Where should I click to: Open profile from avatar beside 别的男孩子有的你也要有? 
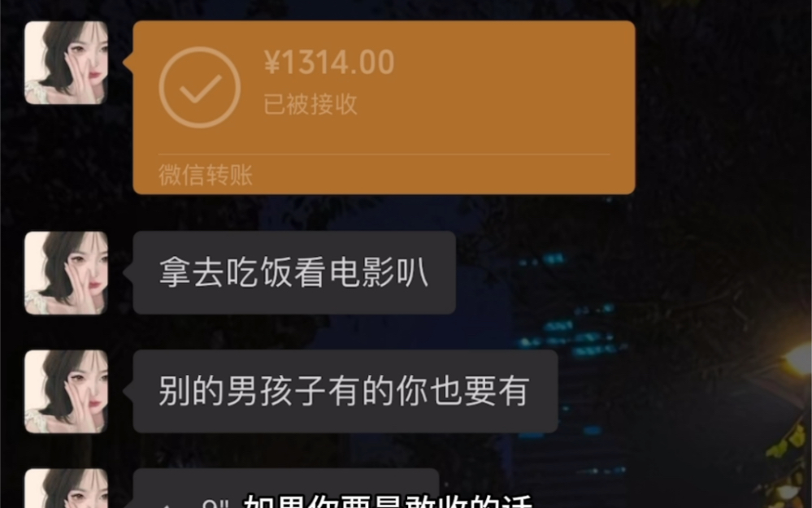click(67, 392)
